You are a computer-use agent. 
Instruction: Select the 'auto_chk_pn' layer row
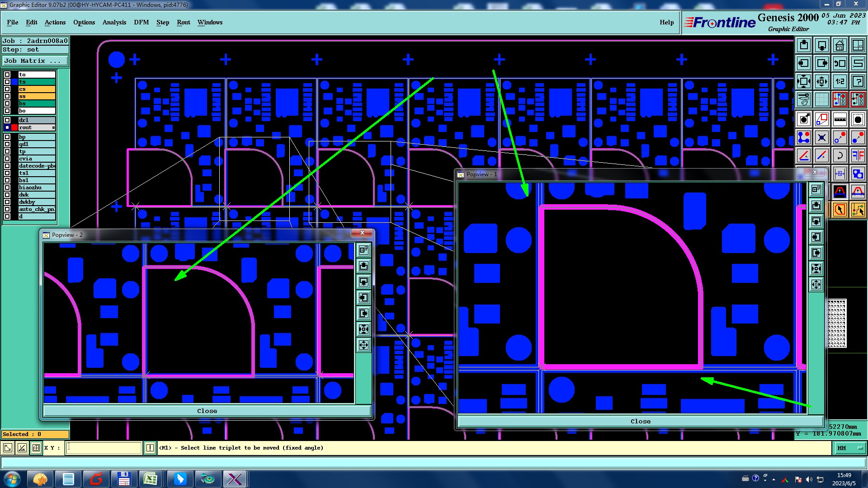click(37, 209)
